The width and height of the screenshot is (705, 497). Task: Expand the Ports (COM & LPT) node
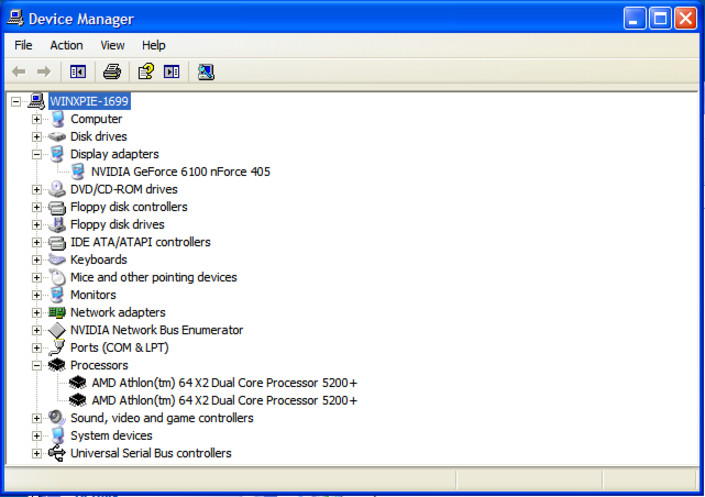pos(37,348)
